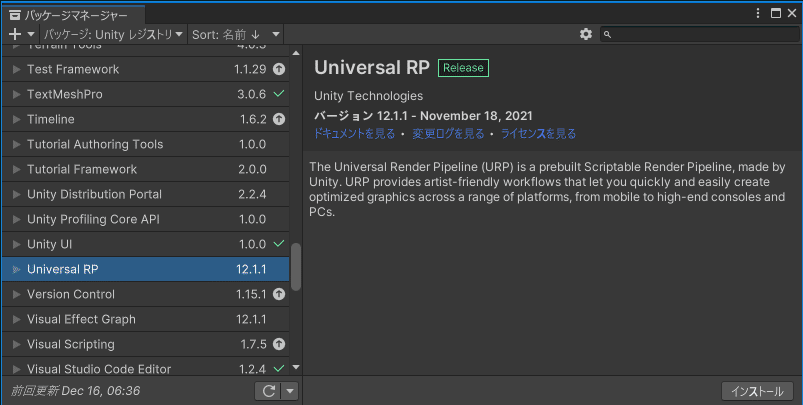Select the Visual Studio Code Editor package

[146, 367]
